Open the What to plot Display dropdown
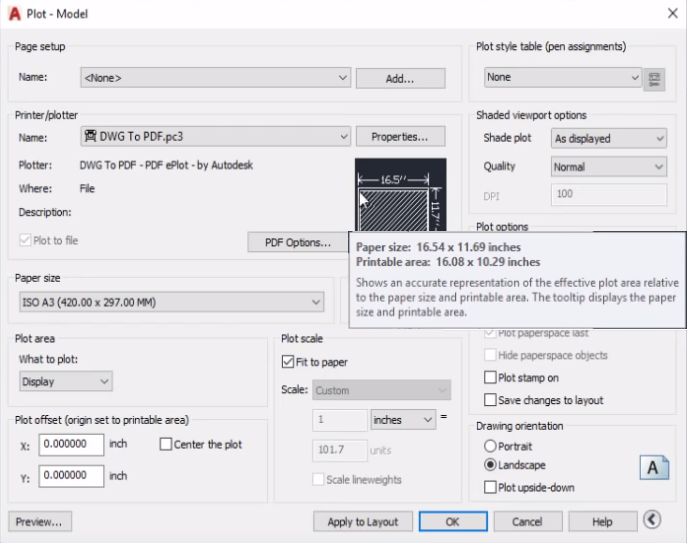Viewport: 687px width, 543px height. point(66,381)
